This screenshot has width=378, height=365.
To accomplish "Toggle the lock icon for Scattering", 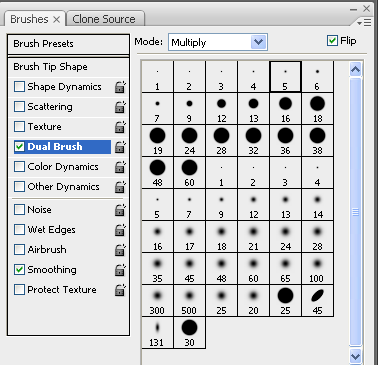I will 120,107.
